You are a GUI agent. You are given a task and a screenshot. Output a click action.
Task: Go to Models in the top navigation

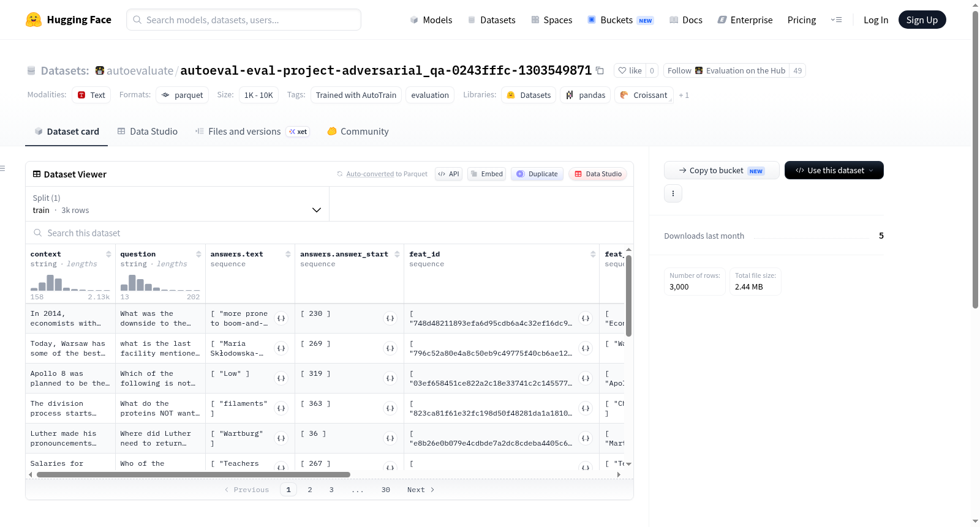431,20
